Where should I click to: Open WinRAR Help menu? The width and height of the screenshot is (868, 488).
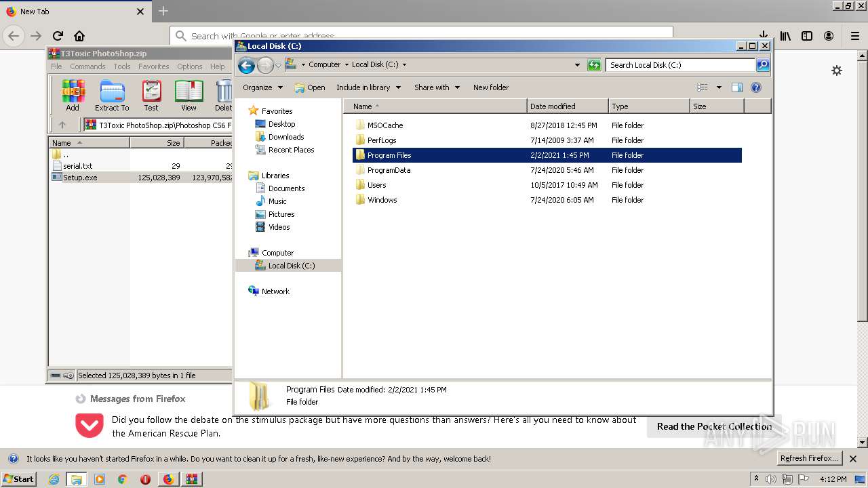[x=217, y=66]
